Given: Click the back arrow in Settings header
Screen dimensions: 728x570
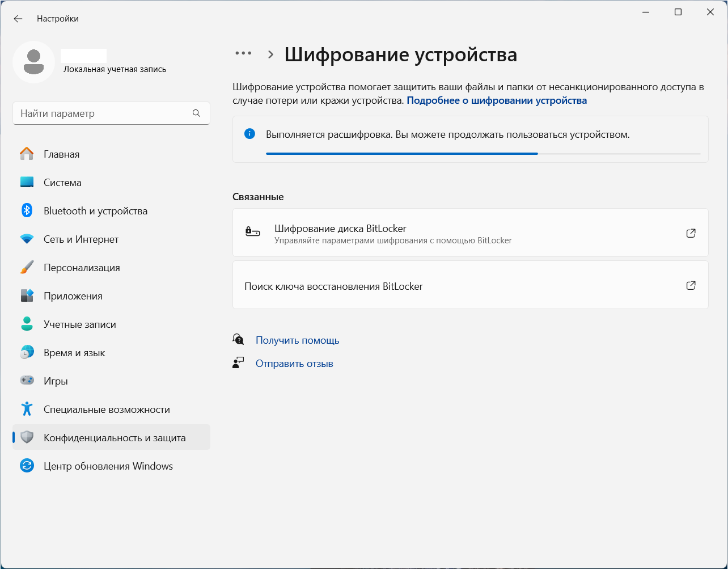Looking at the screenshot, I should tap(18, 19).
